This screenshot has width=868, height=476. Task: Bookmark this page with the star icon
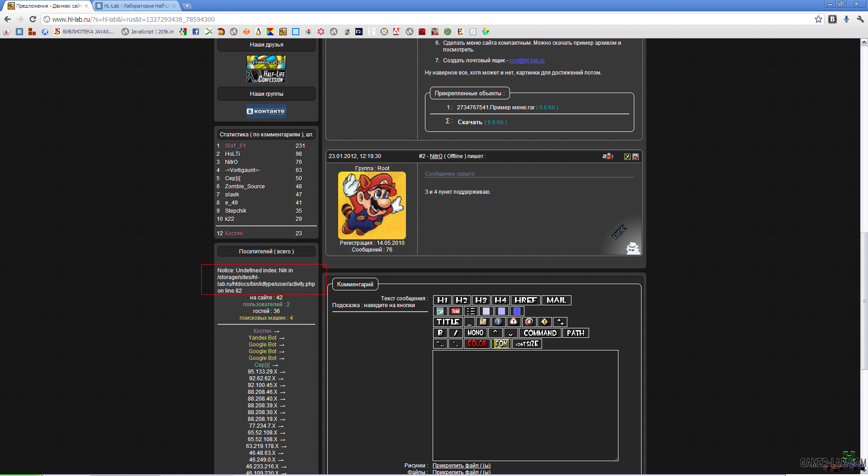pos(818,19)
